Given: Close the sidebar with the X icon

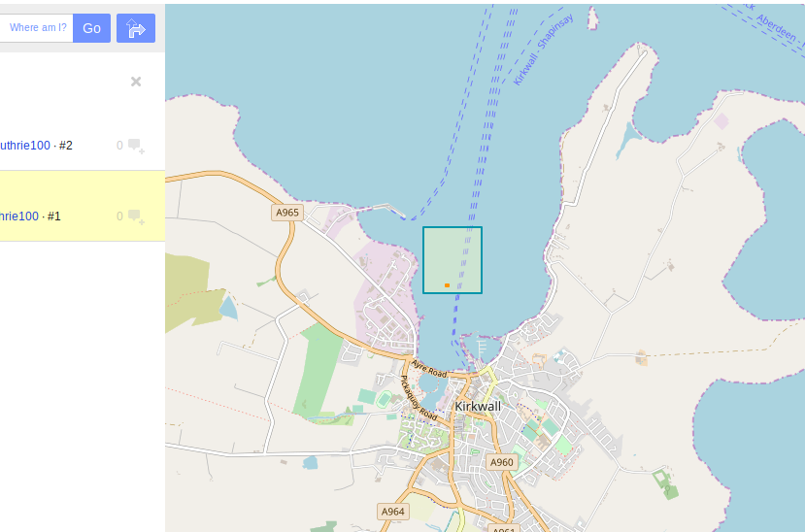Looking at the screenshot, I should click(x=136, y=82).
